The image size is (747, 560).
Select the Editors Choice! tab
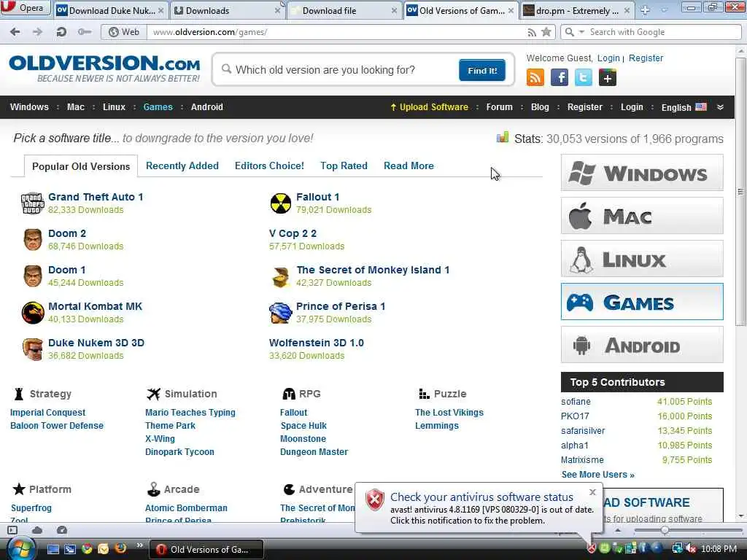pyautogui.click(x=269, y=166)
